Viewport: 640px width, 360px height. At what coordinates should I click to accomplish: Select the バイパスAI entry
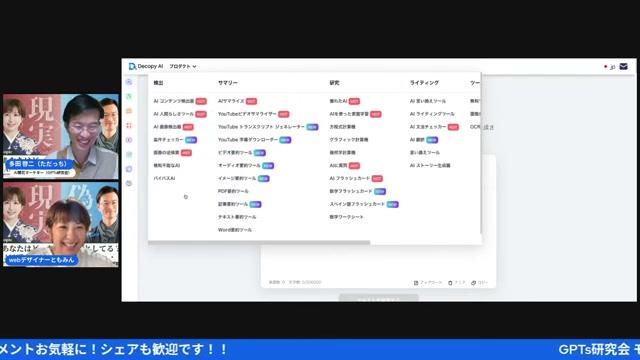coord(164,178)
